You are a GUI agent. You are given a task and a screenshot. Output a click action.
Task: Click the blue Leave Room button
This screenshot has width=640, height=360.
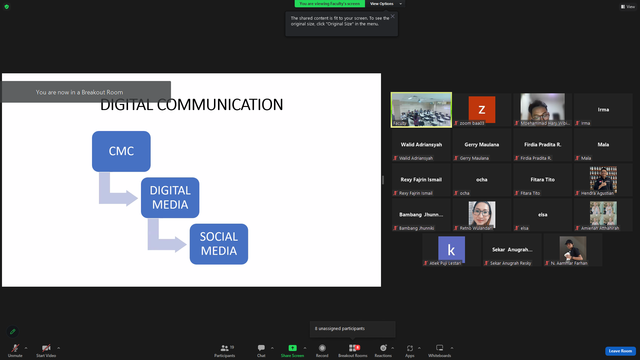620,351
